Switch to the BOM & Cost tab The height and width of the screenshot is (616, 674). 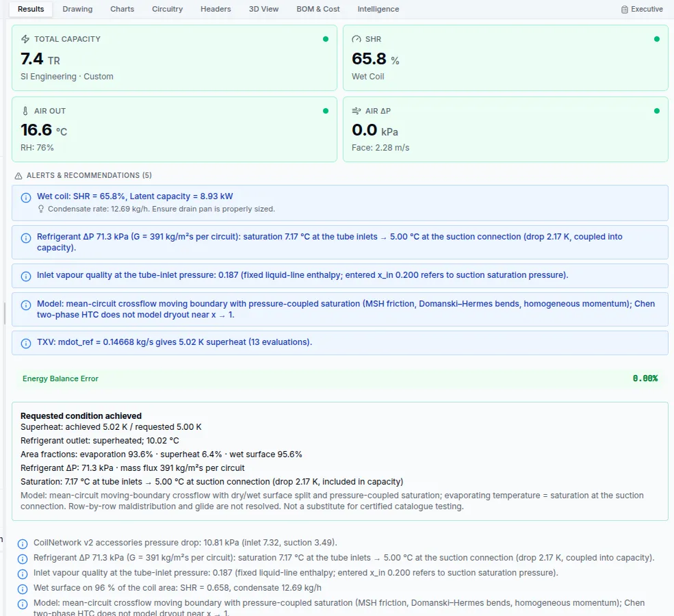click(x=318, y=9)
